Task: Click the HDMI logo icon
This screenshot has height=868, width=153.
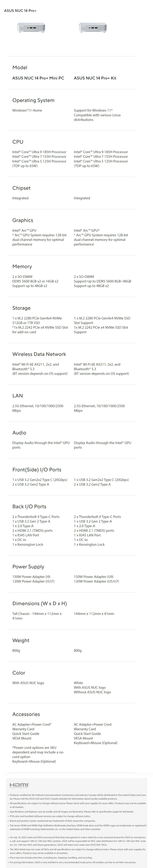Action: pyautogui.click(x=19, y=785)
